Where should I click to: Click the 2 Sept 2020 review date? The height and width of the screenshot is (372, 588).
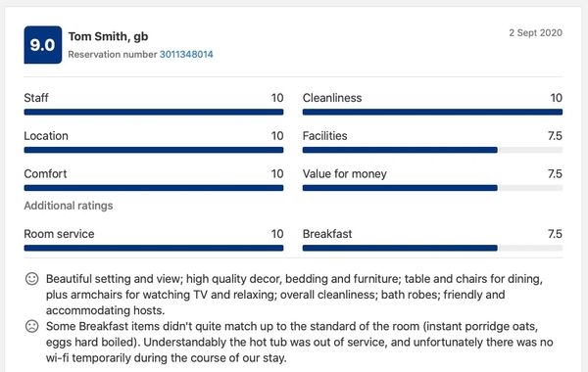point(535,33)
